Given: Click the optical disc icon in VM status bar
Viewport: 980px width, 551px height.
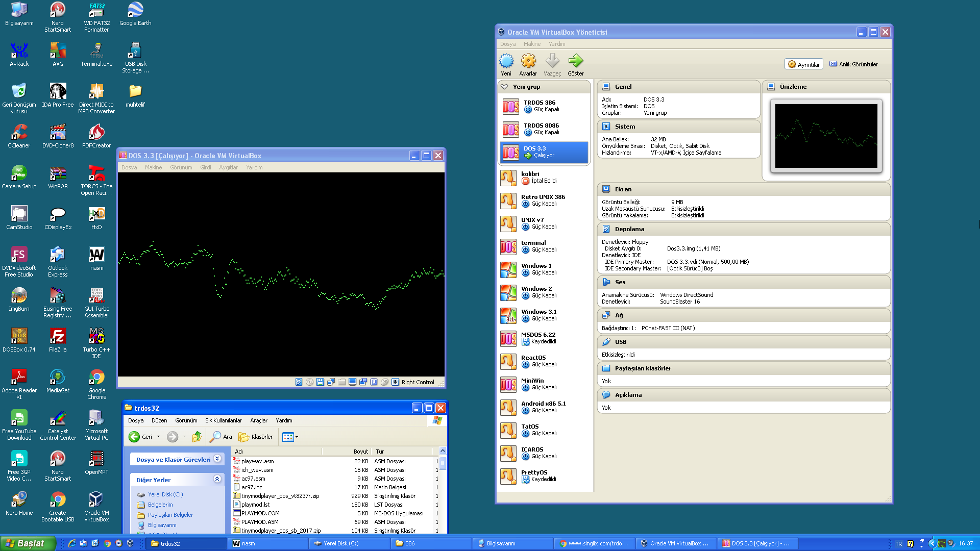Looking at the screenshot, I should coord(310,382).
